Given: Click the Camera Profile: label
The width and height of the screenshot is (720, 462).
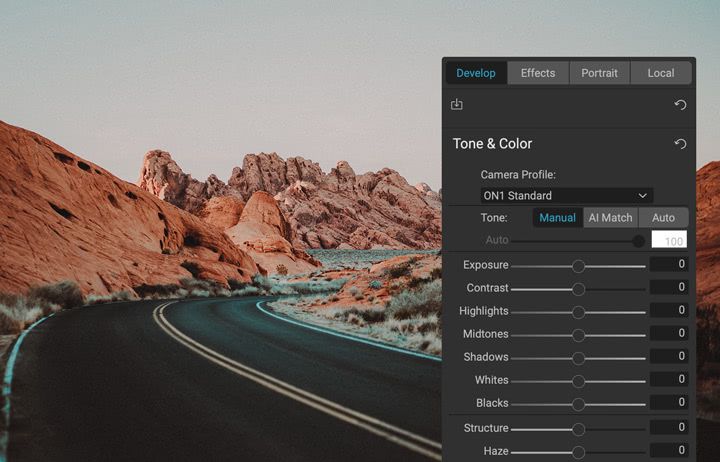Looking at the screenshot, I should (518, 175).
